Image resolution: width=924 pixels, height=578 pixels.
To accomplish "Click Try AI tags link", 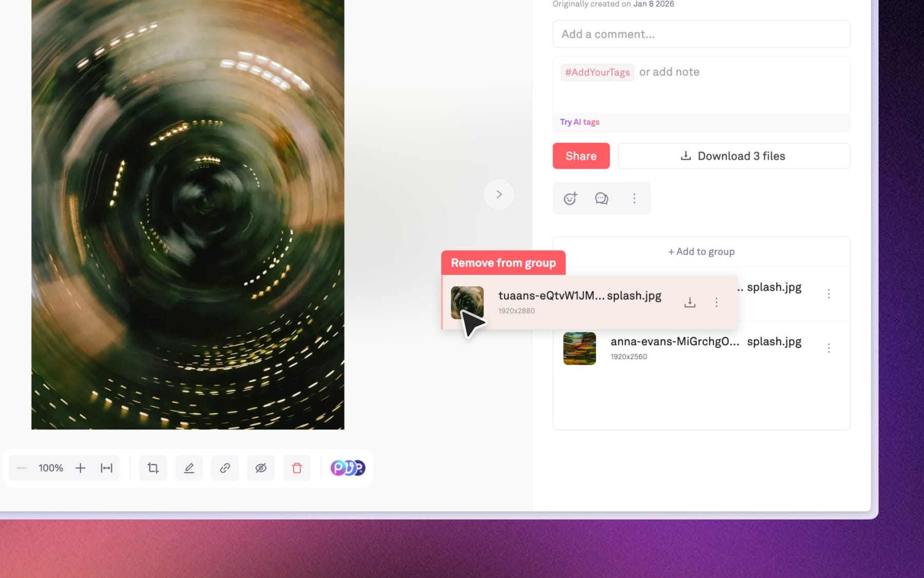I will pos(580,122).
